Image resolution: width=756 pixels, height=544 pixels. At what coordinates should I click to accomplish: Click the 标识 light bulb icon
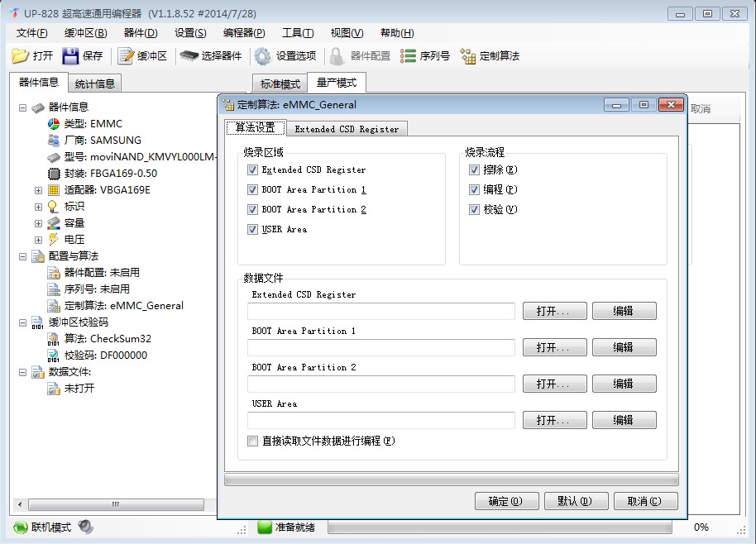click(54, 207)
